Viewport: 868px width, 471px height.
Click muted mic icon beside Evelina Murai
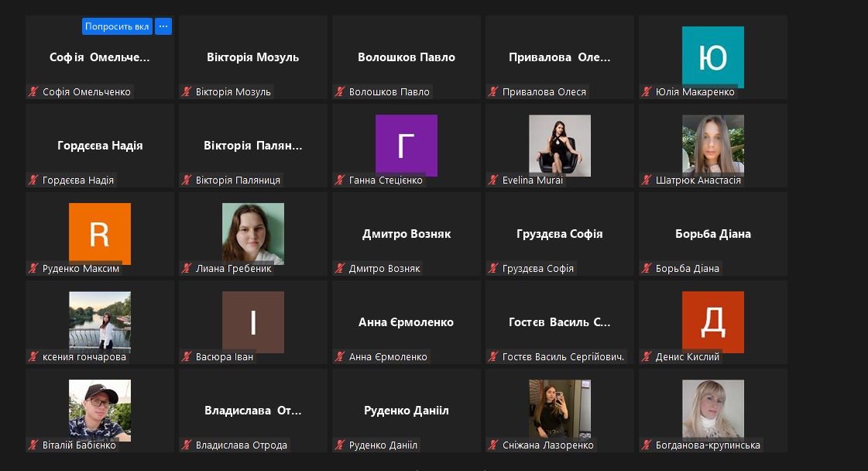pos(493,180)
